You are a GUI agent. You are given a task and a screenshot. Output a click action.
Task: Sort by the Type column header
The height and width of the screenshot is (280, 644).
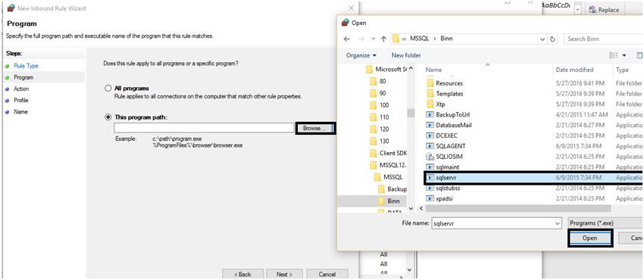click(622, 70)
